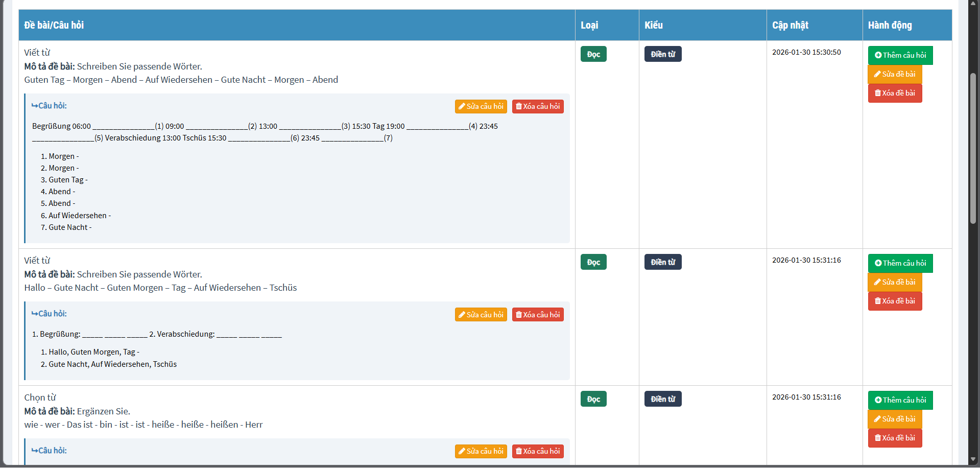The height and width of the screenshot is (468, 980).
Task: Delete the Begrüßung/Verabschiedung question
Action: (537, 315)
